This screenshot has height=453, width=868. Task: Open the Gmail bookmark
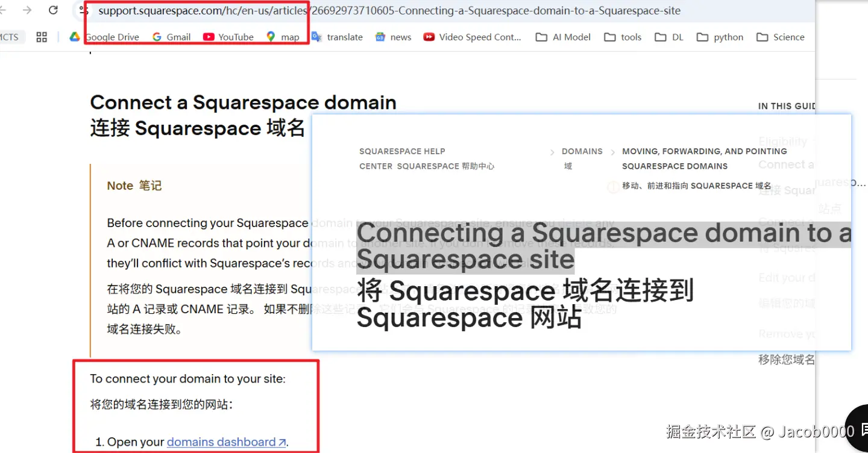pos(172,37)
